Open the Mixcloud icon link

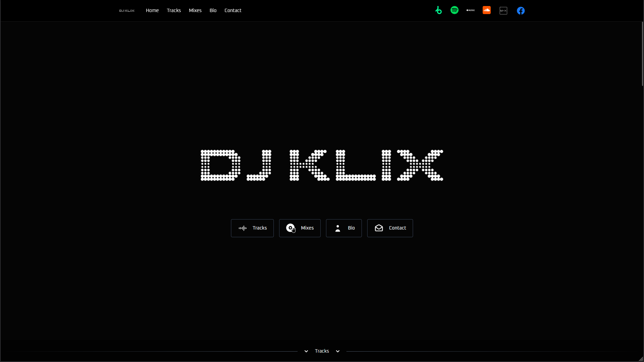click(x=503, y=11)
